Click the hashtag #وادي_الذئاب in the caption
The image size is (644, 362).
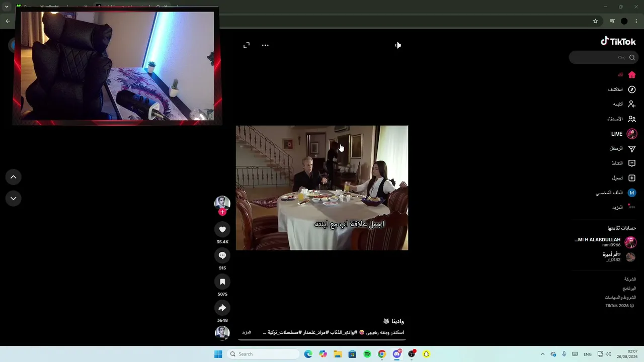coord(343,332)
